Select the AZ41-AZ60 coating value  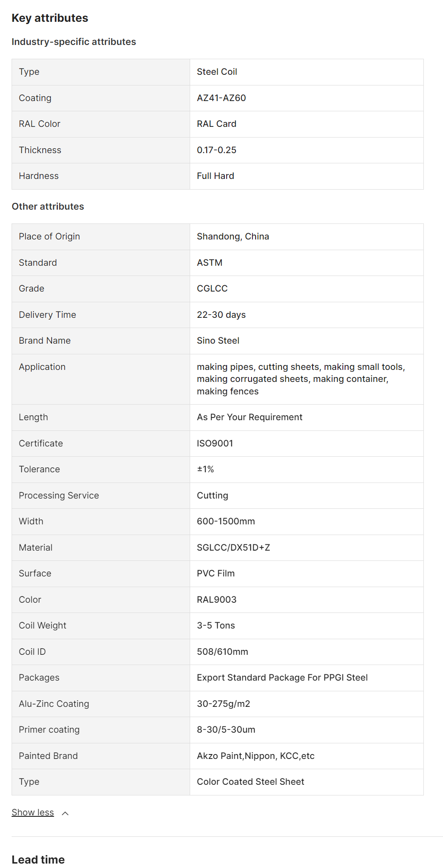[221, 98]
